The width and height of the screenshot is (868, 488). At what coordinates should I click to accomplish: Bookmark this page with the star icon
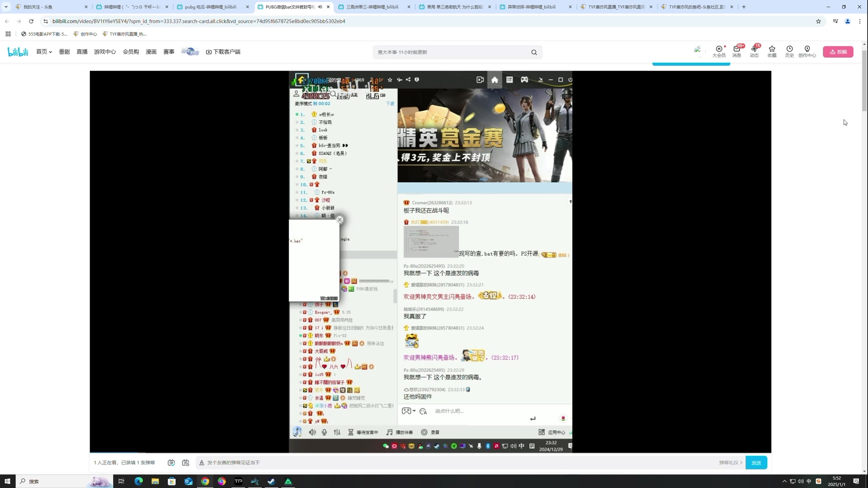click(818, 21)
